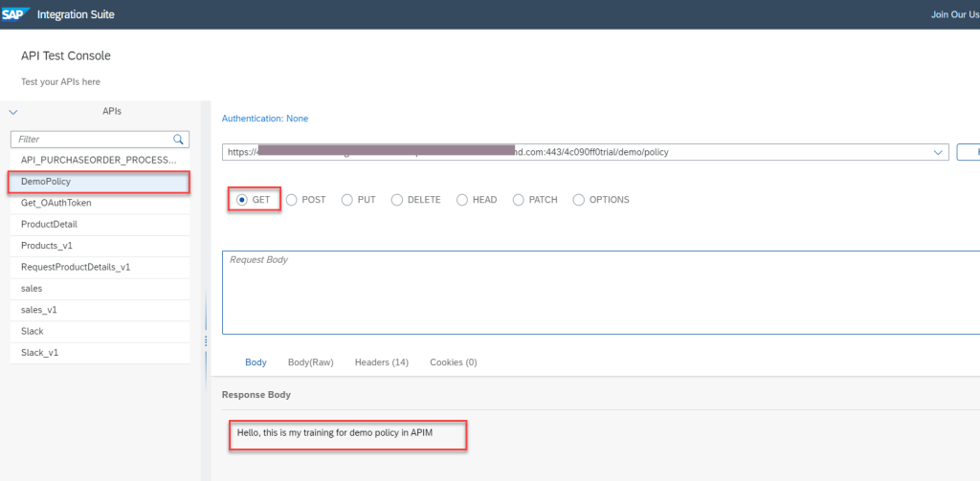Open the URL dropdown arrow
The width and height of the screenshot is (980, 481).
937,152
